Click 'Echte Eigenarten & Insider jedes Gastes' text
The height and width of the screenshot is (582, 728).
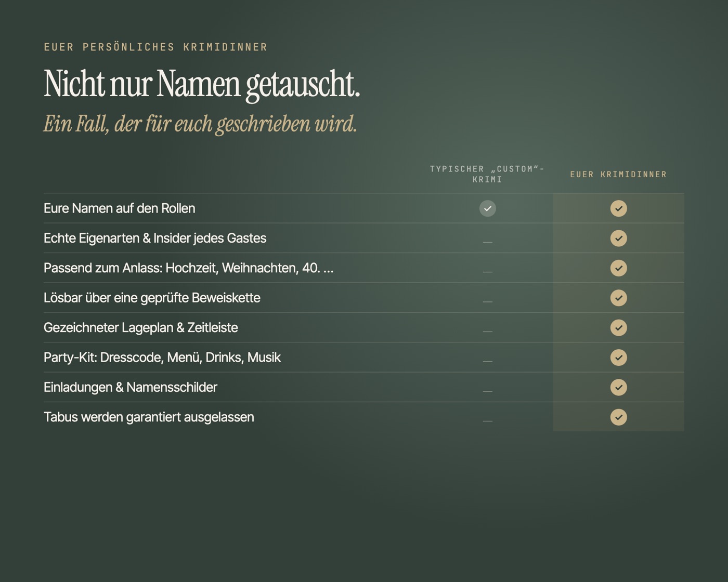pyautogui.click(x=155, y=239)
